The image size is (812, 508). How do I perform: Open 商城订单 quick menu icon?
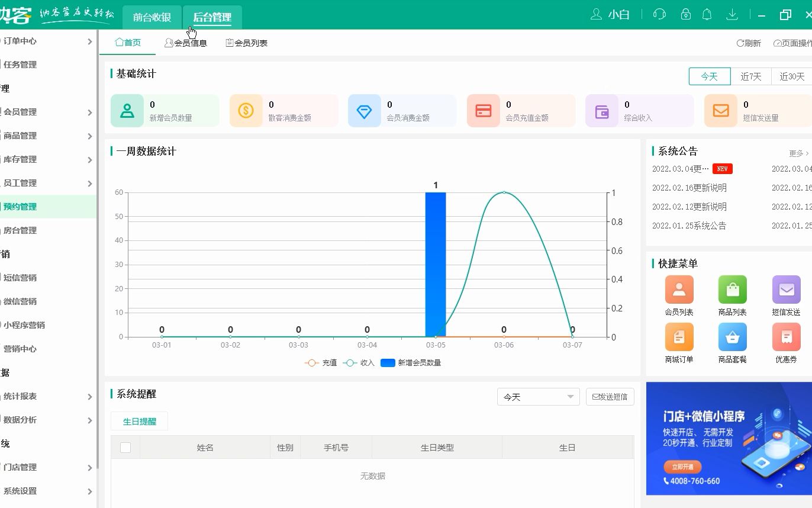(679, 337)
